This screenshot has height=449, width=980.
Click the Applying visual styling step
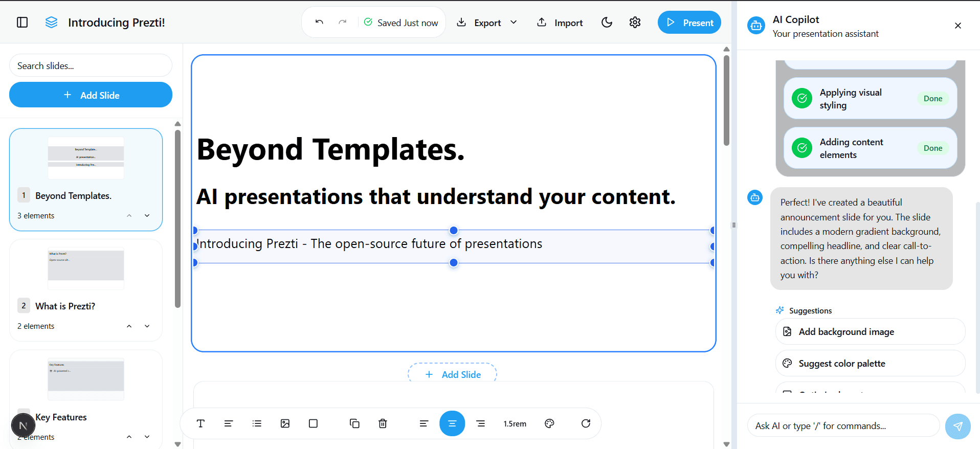pos(870,98)
